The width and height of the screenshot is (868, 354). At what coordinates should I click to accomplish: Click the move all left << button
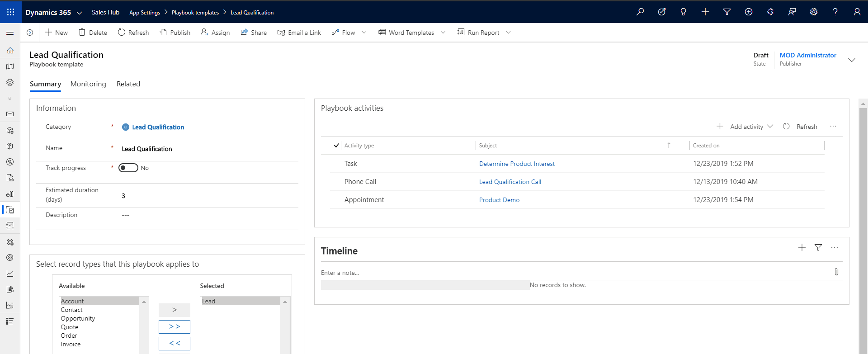pyautogui.click(x=175, y=343)
